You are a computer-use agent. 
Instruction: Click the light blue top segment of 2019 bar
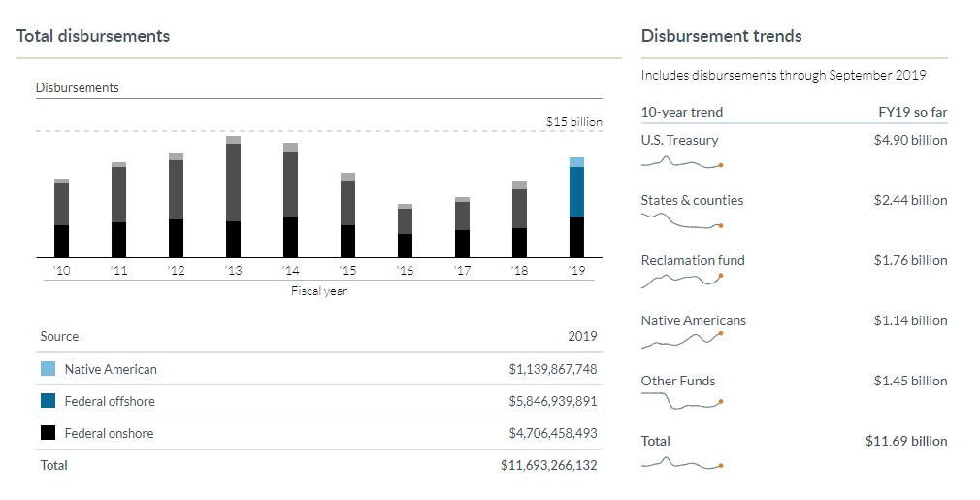[576, 162]
